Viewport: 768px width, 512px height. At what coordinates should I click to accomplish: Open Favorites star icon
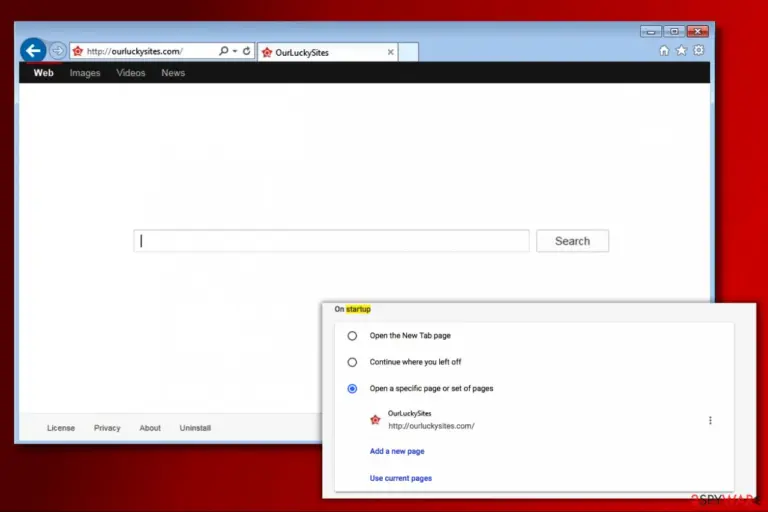pos(681,50)
